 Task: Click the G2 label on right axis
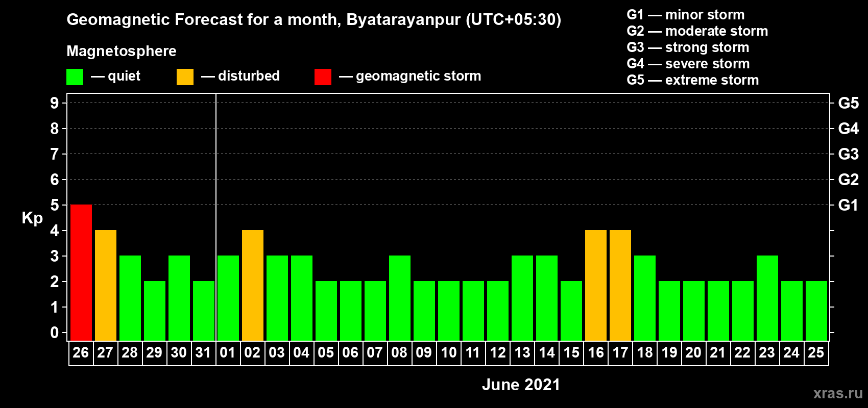pos(849,180)
